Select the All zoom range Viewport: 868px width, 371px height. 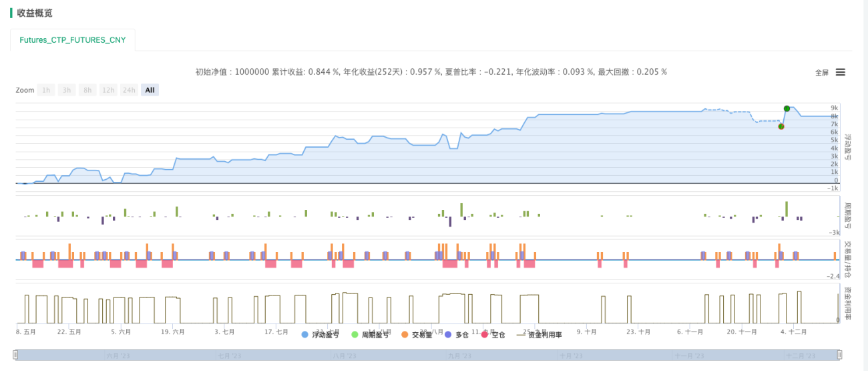[150, 90]
